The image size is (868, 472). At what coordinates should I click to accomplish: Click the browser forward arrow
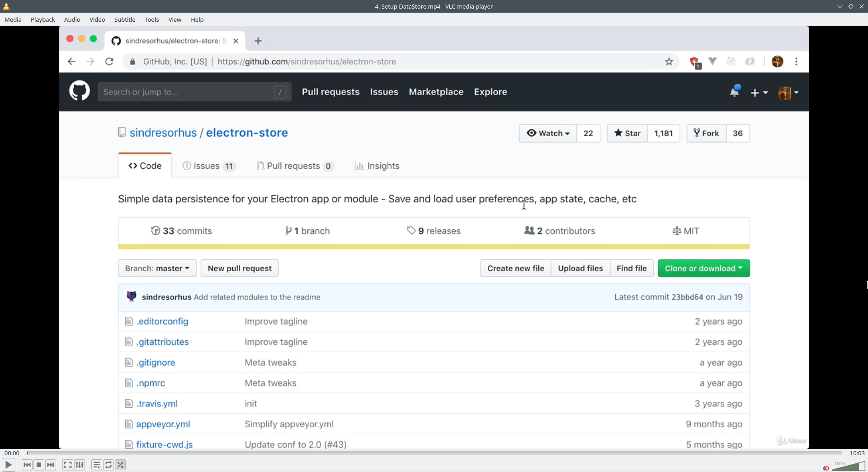pyautogui.click(x=90, y=62)
